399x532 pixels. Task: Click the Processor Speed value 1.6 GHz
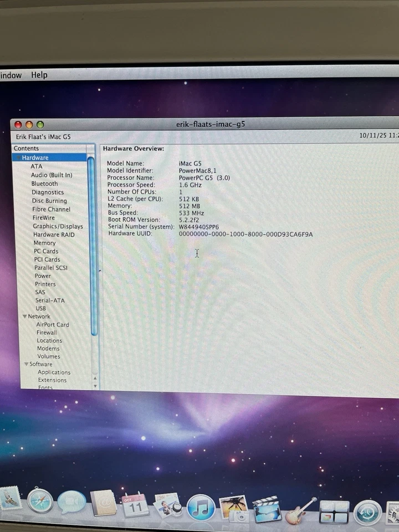click(x=190, y=185)
